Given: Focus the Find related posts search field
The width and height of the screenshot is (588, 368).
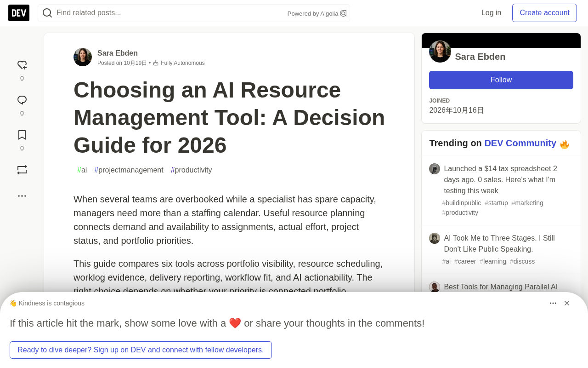Looking at the screenshot, I should tap(170, 13).
